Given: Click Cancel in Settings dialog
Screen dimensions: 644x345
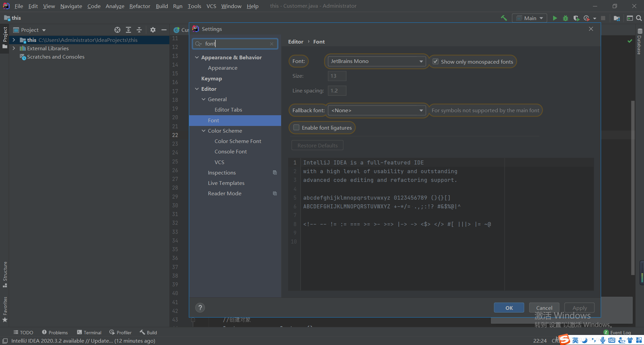Looking at the screenshot, I should click(544, 307).
